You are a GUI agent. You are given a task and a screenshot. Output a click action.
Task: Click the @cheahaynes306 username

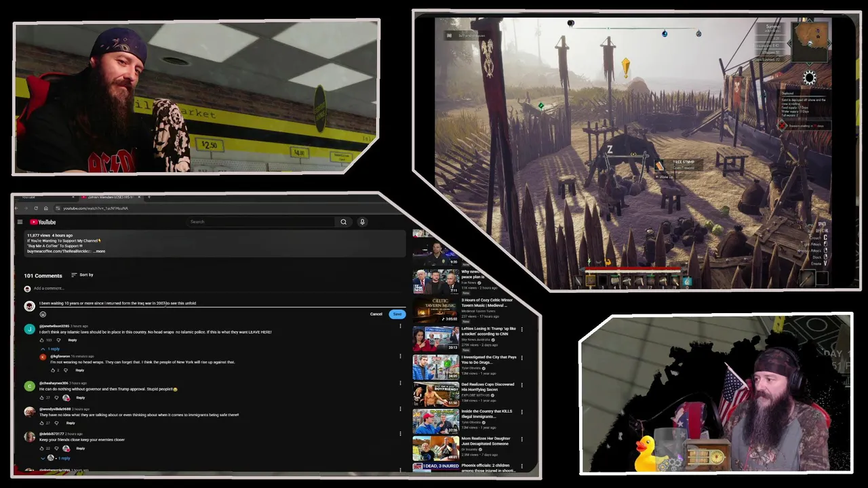[x=54, y=383]
